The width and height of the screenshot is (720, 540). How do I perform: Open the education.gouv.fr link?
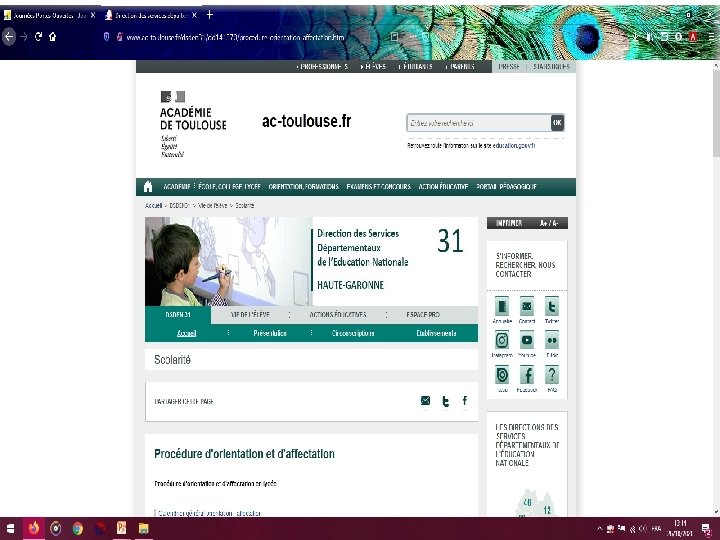coord(514,146)
